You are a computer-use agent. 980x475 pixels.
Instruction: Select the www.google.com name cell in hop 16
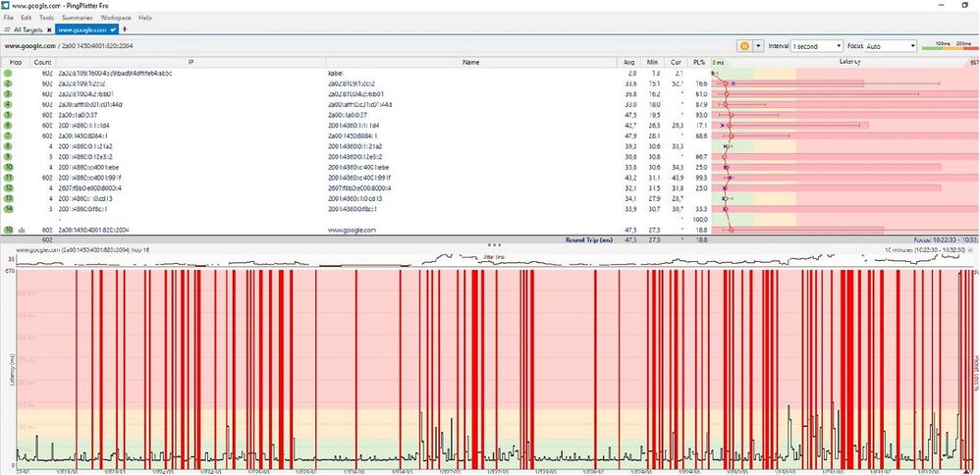(352, 230)
